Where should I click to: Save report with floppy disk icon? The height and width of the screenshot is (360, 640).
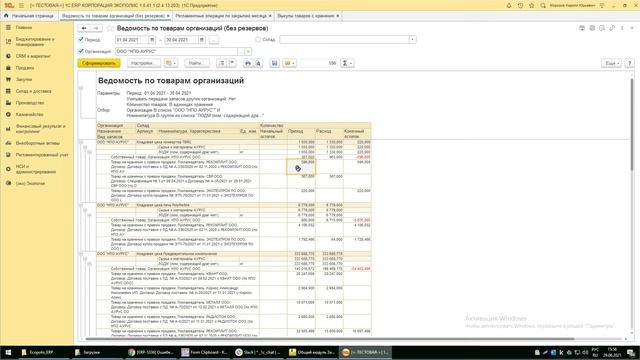coord(274,63)
